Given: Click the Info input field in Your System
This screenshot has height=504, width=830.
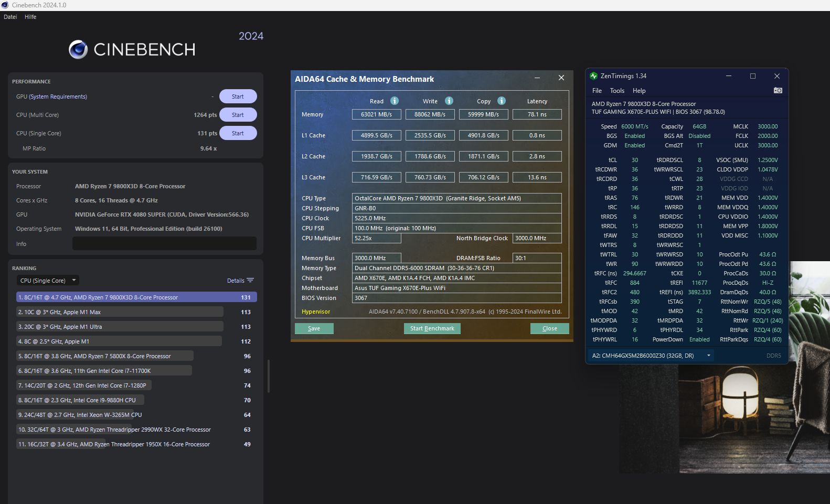Looking at the screenshot, I should tap(164, 243).
